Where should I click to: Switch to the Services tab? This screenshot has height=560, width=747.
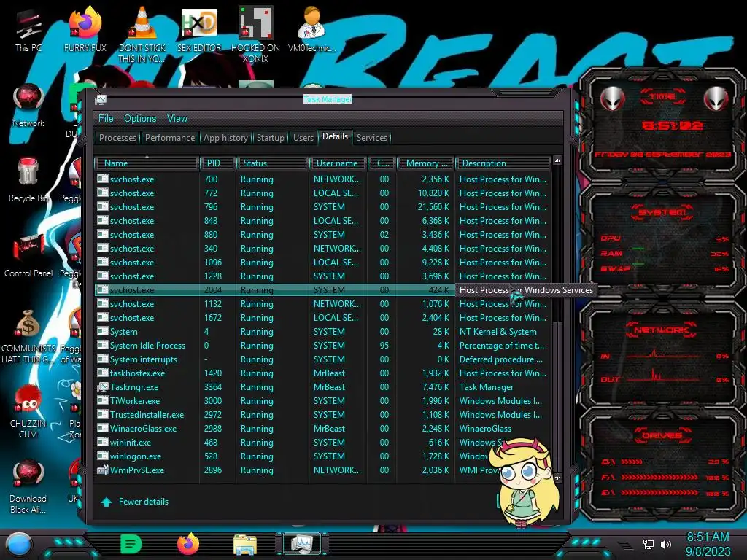(372, 138)
